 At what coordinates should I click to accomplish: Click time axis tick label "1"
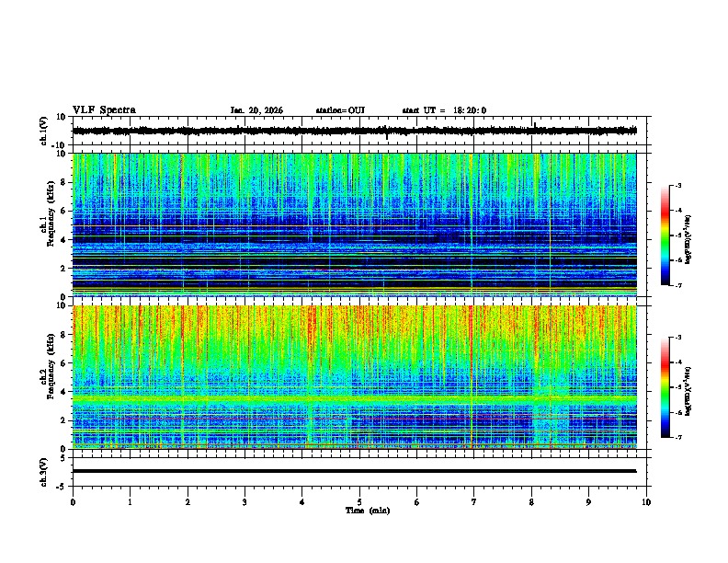coord(130,502)
